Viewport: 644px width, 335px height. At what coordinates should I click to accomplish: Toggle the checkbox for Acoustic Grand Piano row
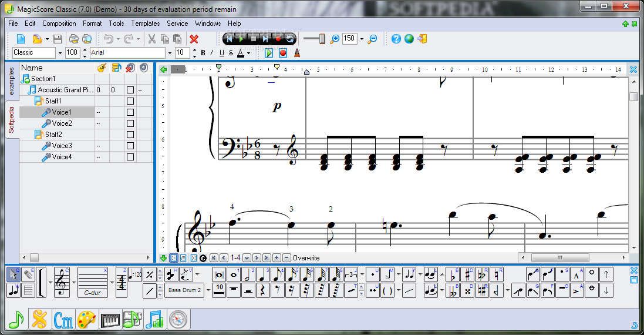(130, 89)
